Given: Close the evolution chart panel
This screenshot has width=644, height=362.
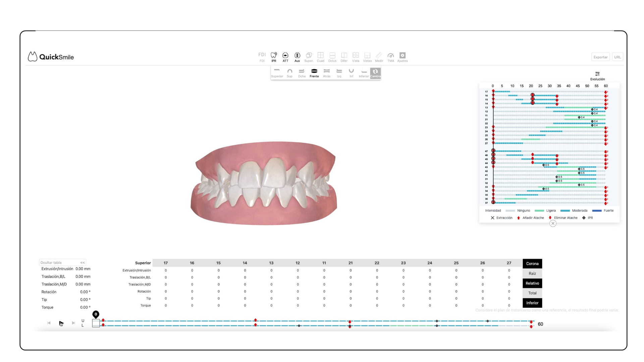Looking at the screenshot, I should (553, 224).
